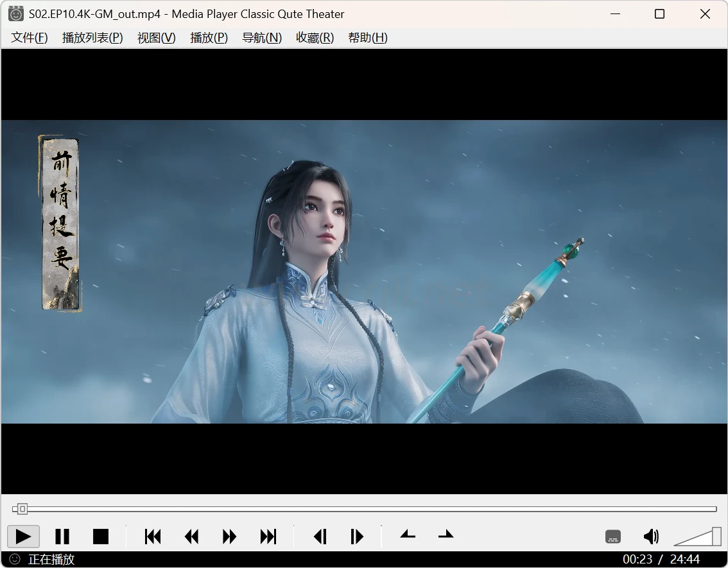Image resolution: width=728 pixels, height=568 pixels.
Task: Expand the 视图(V) menu
Action: tap(156, 38)
